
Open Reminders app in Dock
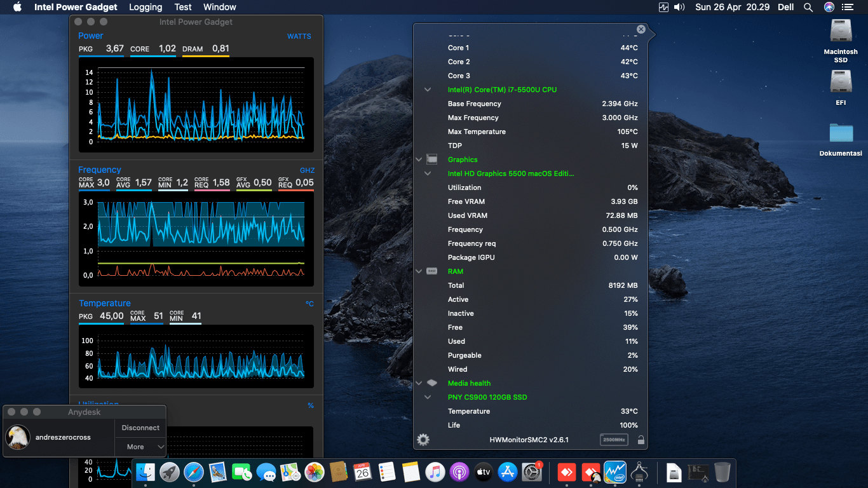pyautogui.click(x=386, y=471)
